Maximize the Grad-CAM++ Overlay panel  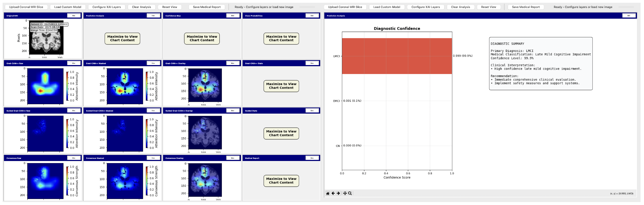click(233, 63)
